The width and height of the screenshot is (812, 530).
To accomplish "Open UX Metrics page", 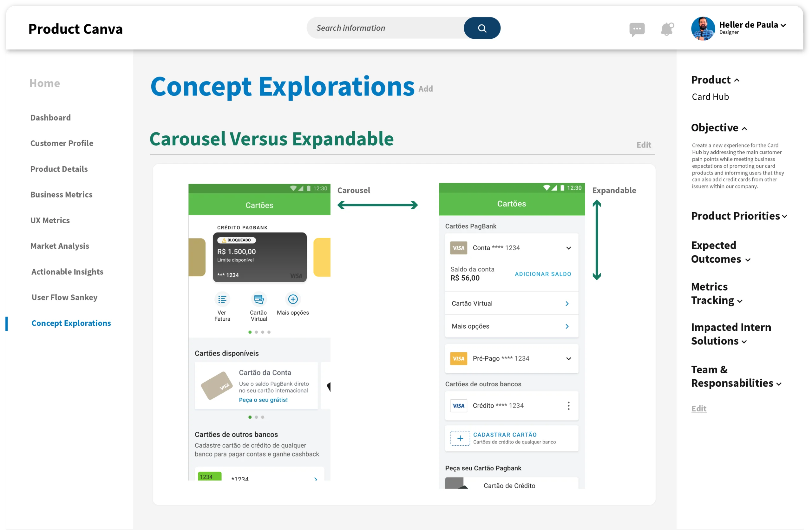I will pyautogui.click(x=50, y=220).
